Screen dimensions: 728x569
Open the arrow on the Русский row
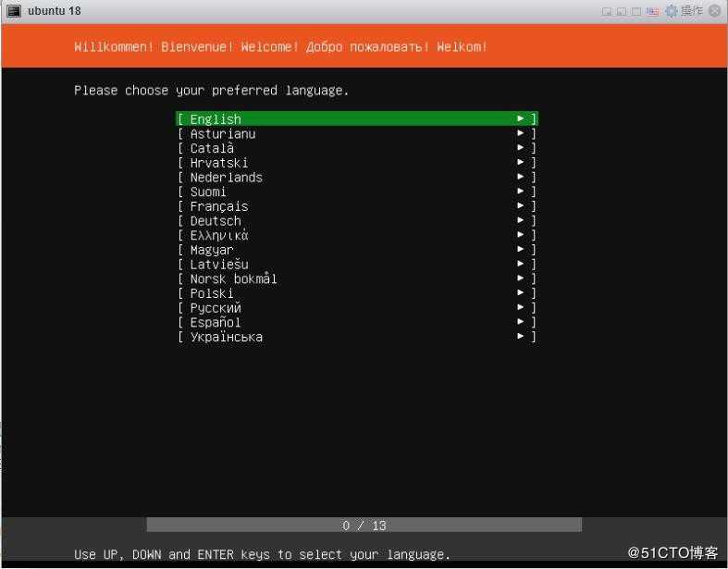521,307
